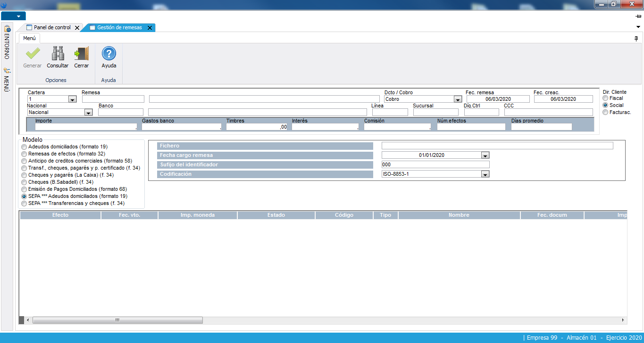Select the Menú ribbon tab
The height and width of the screenshot is (343, 644).
click(x=29, y=38)
